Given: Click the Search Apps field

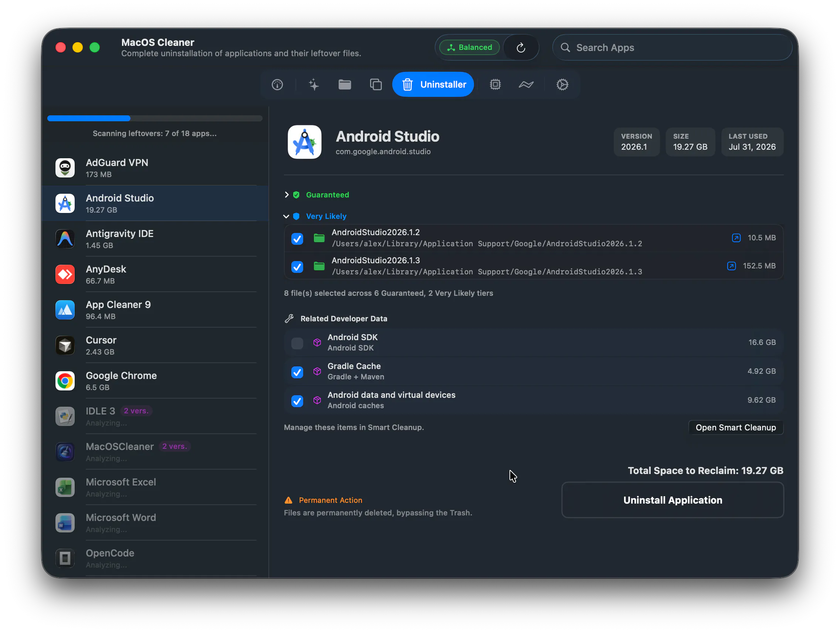Looking at the screenshot, I should point(672,47).
